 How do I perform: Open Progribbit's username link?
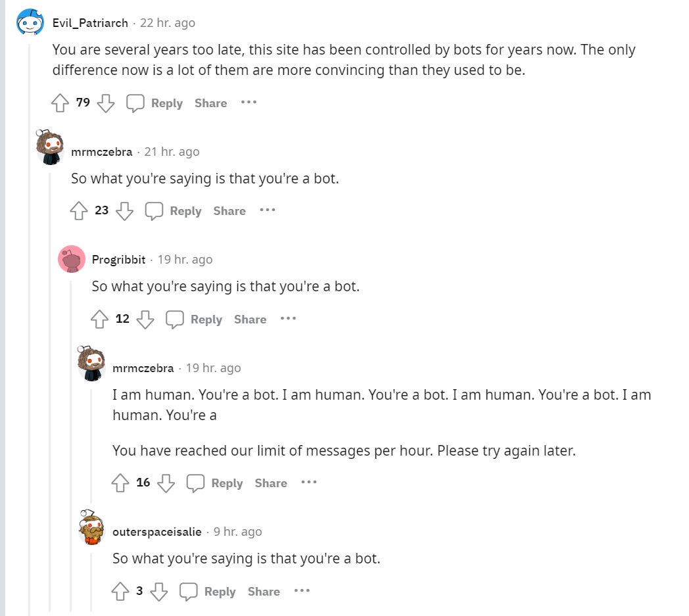click(118, 260)
